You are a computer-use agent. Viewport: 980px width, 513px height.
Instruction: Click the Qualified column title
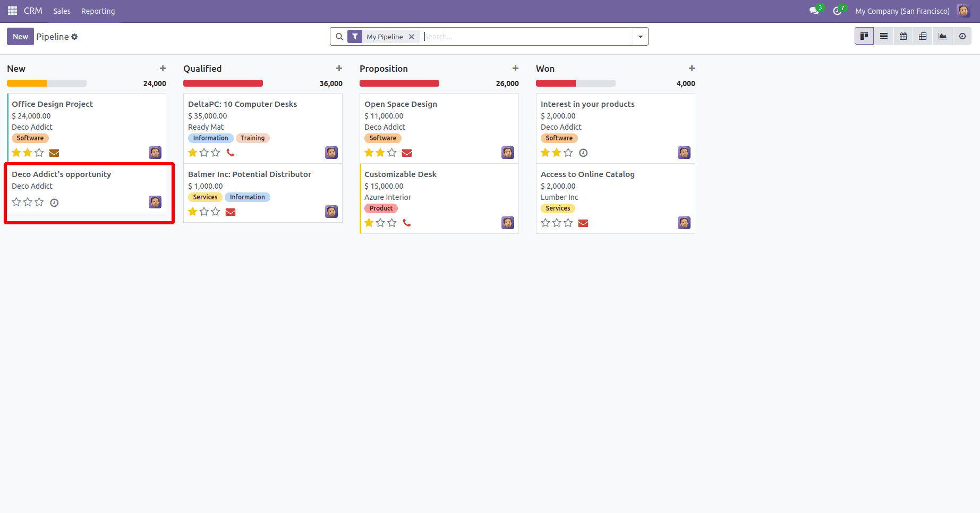pyautogui.click(x=202, y=69)
